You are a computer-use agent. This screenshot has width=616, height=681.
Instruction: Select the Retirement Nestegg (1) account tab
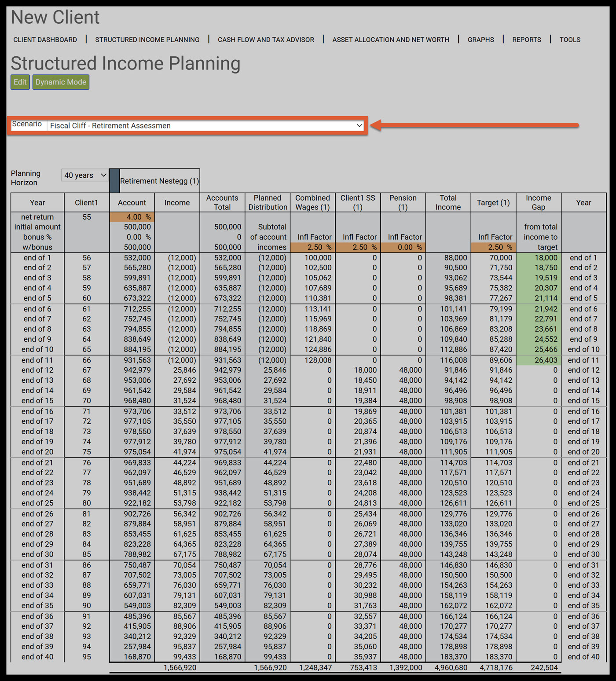[x=159, y=181]
